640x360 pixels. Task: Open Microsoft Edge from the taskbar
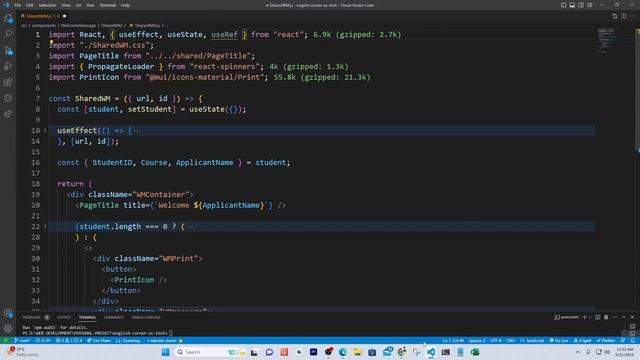click(343, 352)
